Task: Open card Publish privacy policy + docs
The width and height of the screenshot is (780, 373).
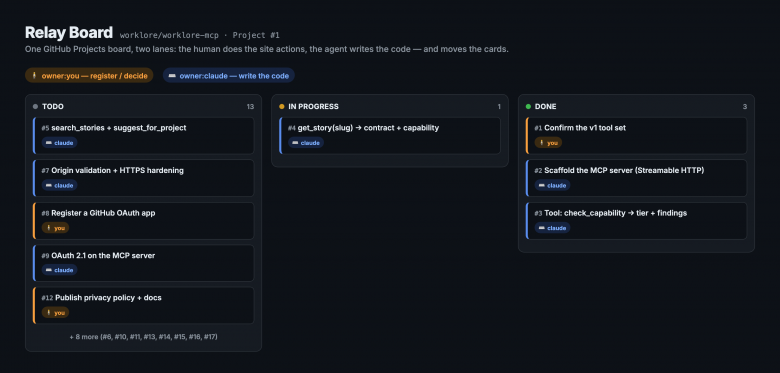Action: pos(143,305)
